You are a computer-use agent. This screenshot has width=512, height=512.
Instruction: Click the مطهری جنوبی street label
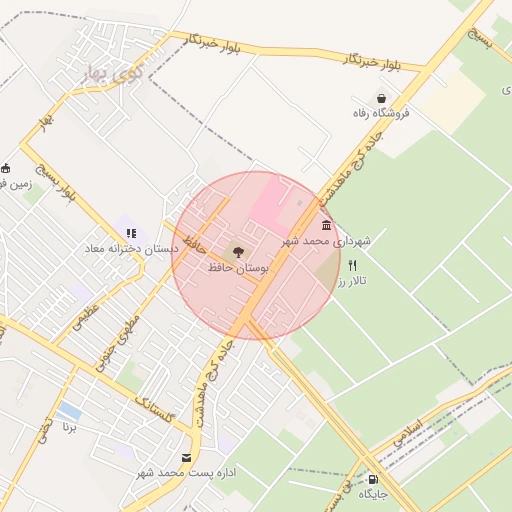[118, 343]
